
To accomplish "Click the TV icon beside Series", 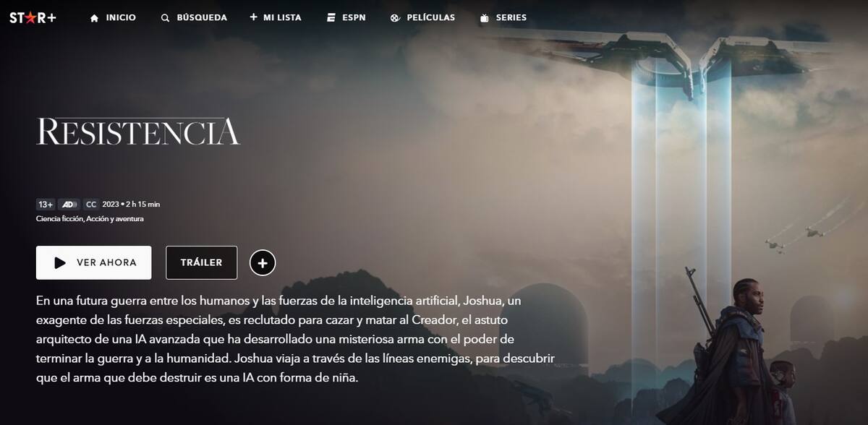I will pyautogui.click(x=485, y=18).
